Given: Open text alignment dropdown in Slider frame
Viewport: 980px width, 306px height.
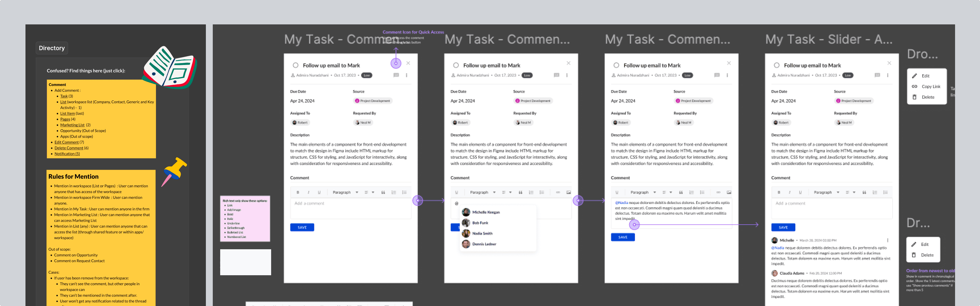Looking at the screenshot, I should [850, 192].
